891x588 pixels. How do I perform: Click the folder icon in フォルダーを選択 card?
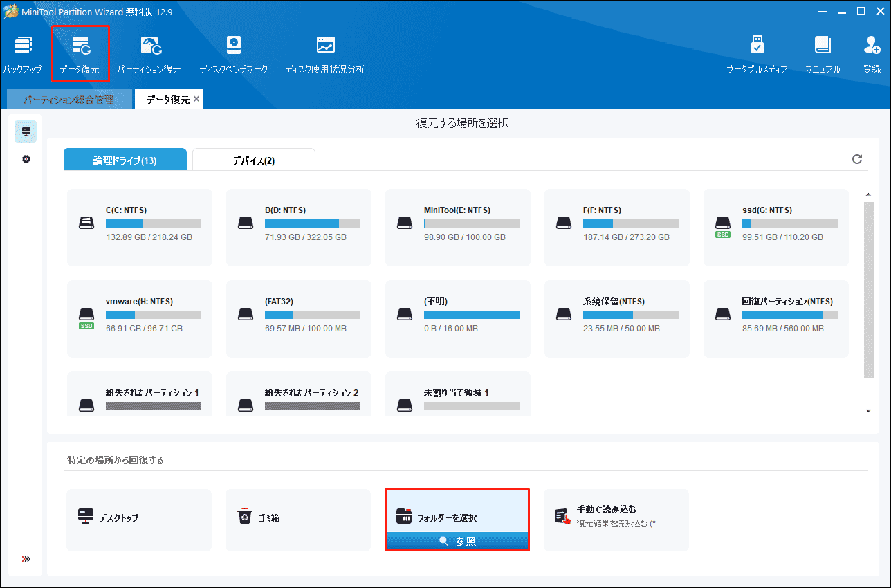pyautogui.click(x=404, y=517)
